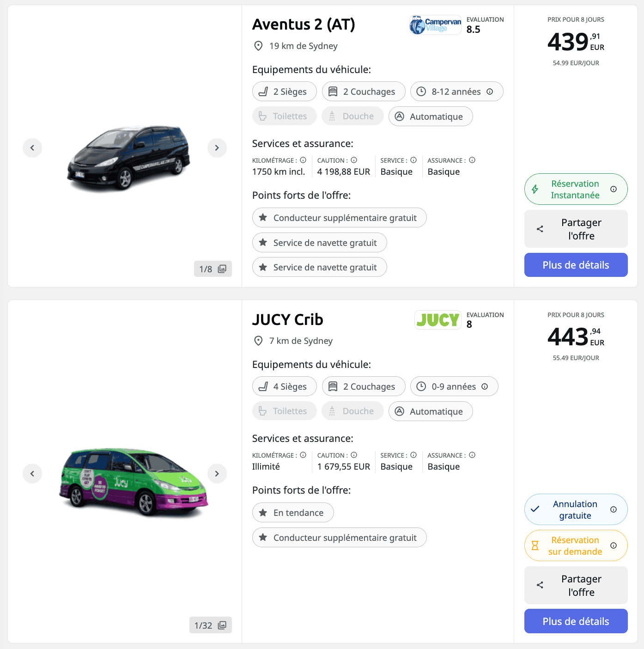Open the 1/32 photo gallery counter
Image resolution: width=644 pixels, height=649 pixels.
210,625
